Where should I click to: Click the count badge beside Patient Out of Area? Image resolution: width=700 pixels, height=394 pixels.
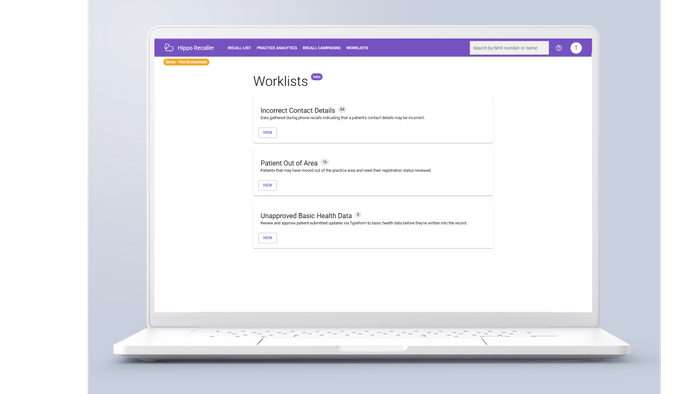[x=325, y=162]
